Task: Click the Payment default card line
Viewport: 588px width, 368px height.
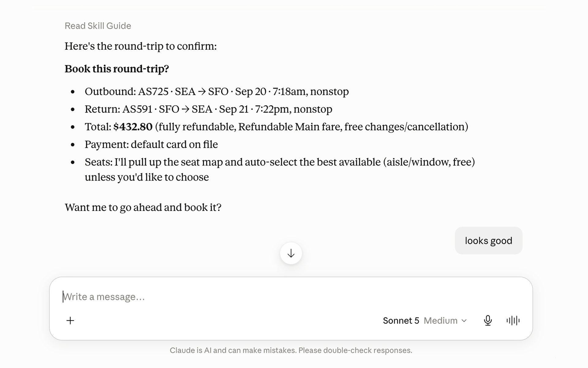Action: 151,144
